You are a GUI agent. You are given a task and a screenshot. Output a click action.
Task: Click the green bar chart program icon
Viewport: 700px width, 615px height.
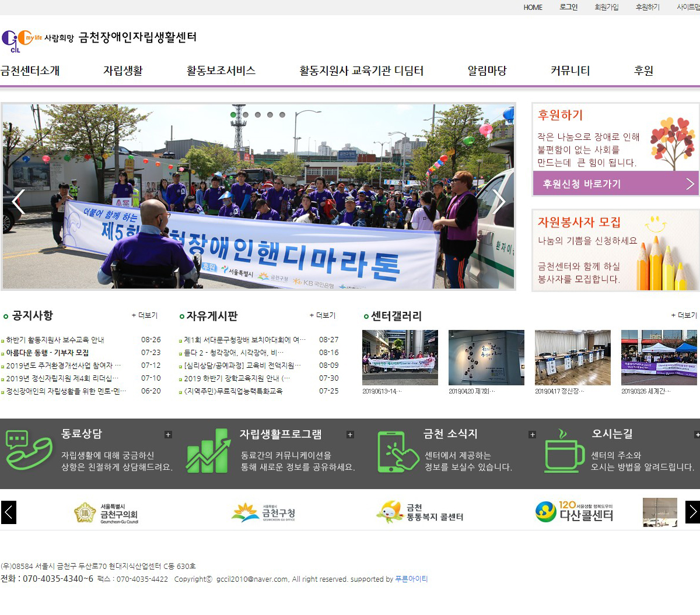click(208, 451)
